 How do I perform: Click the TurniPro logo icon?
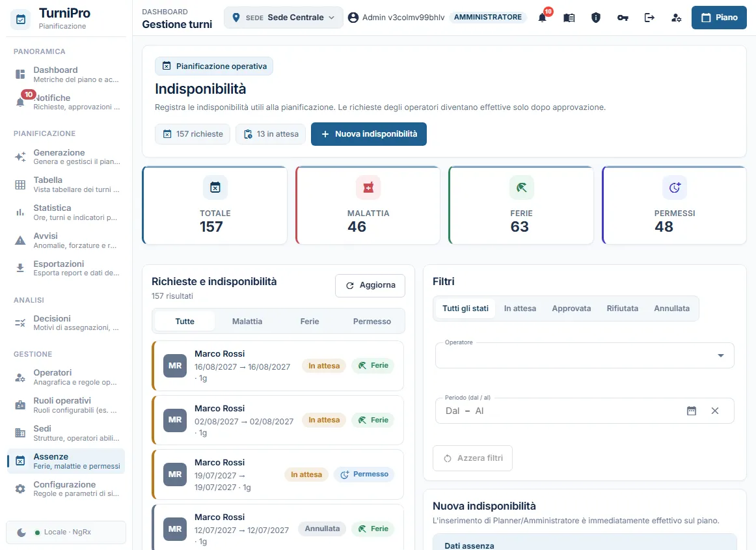(x=21, y=20)
